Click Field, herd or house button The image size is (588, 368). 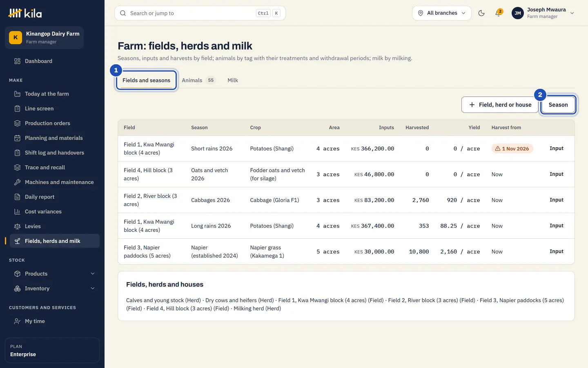(500, 105)
